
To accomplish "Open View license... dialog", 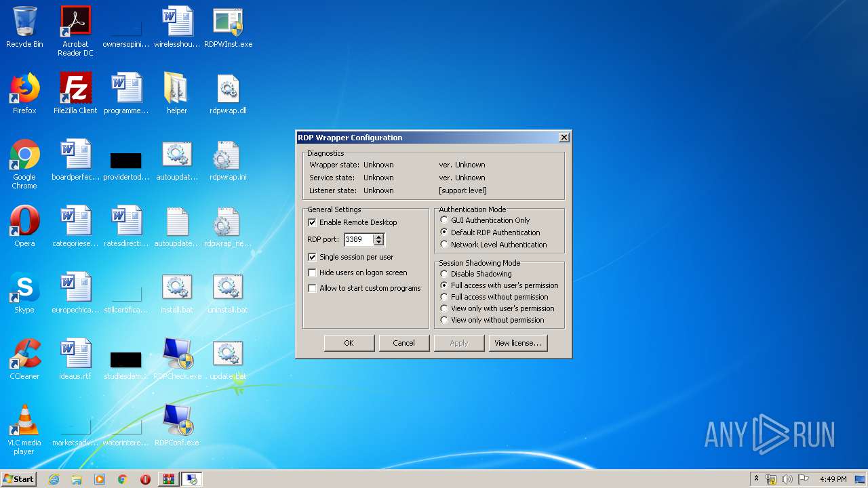I will pos(517,343).
